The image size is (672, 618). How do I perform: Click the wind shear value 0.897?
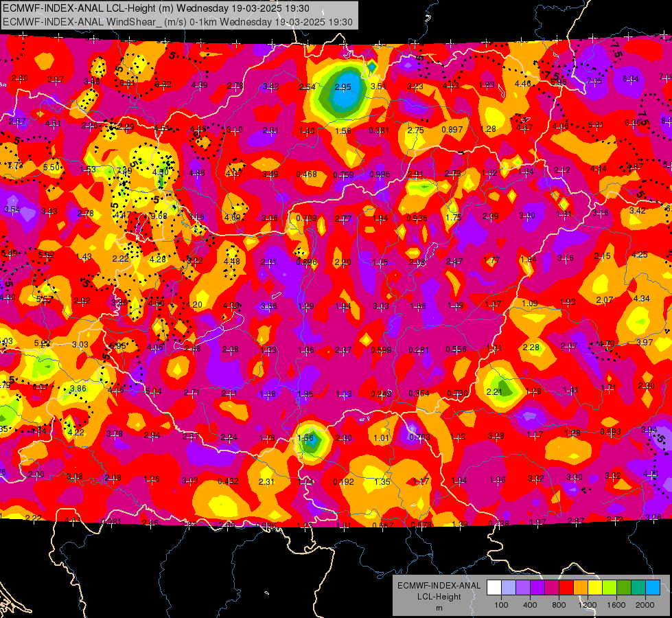(452, 130)
